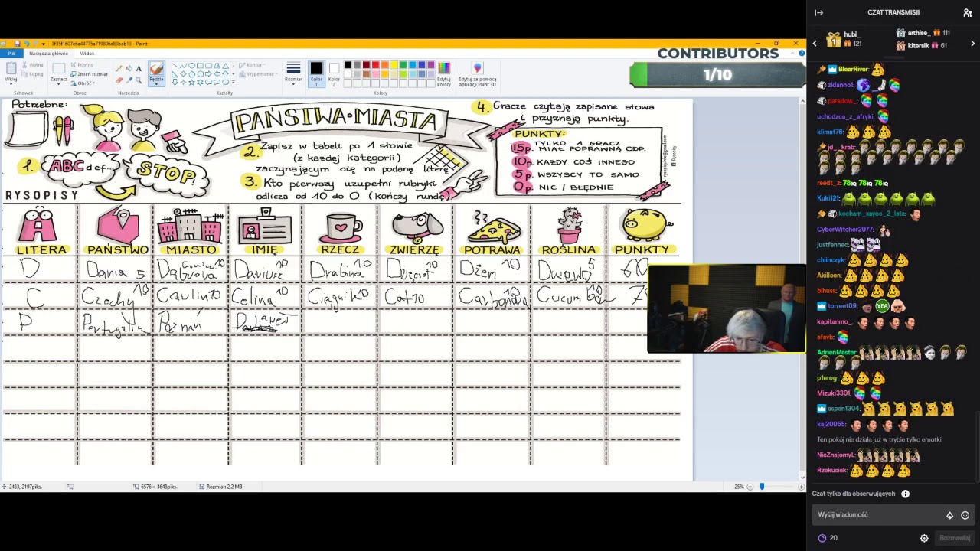Image resolution: width=980 pixels, height=551 pixels.
Task: Click AdrianMaster username in chat
Action: click(837, 353)
